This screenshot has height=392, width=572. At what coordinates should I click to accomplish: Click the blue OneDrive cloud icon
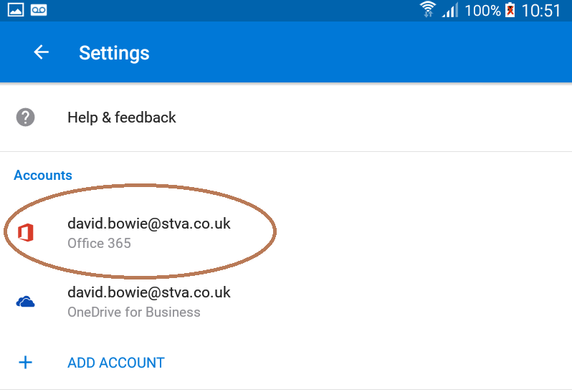click(x=26, y=302)
